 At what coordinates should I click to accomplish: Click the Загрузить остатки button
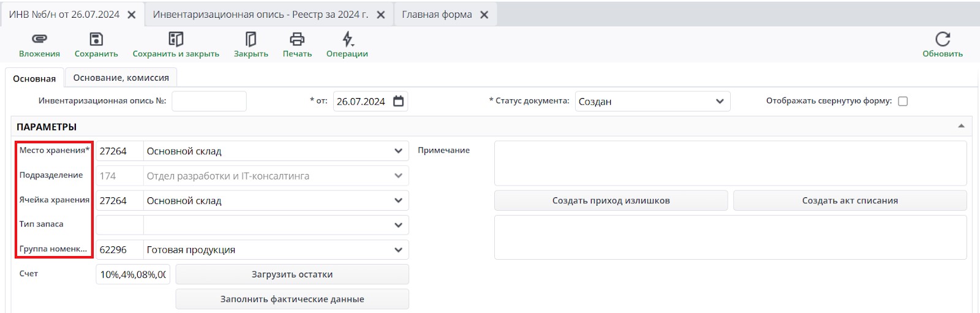click(292, 274)
